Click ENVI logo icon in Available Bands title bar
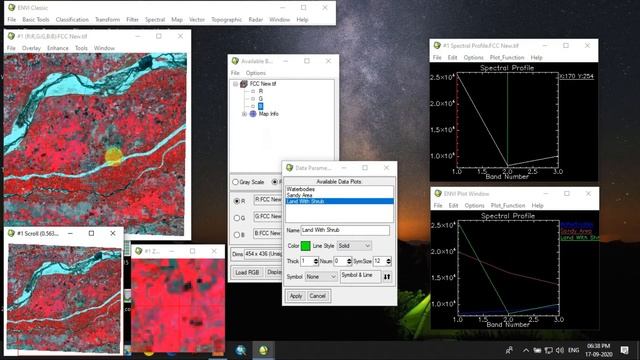This screenshot has width=640, height=360. tap(235, 61)
